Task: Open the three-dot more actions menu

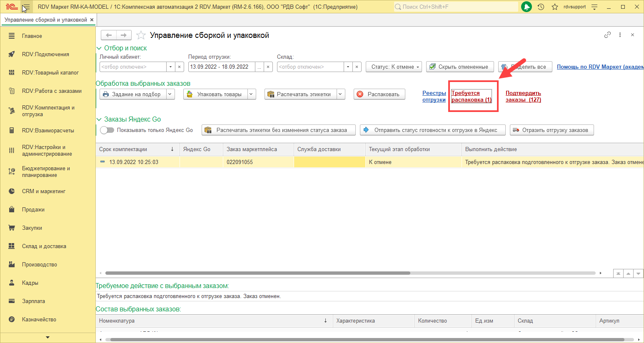Action: (x=620, y=35)
